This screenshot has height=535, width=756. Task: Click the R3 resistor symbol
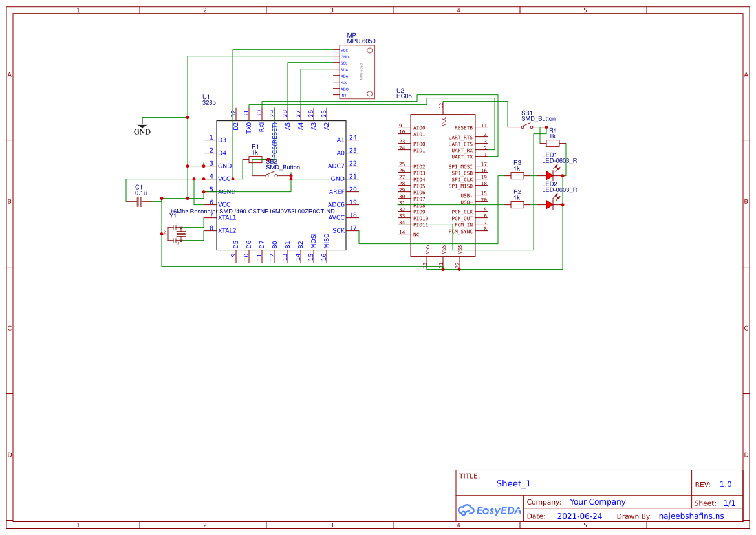point(517,175)
